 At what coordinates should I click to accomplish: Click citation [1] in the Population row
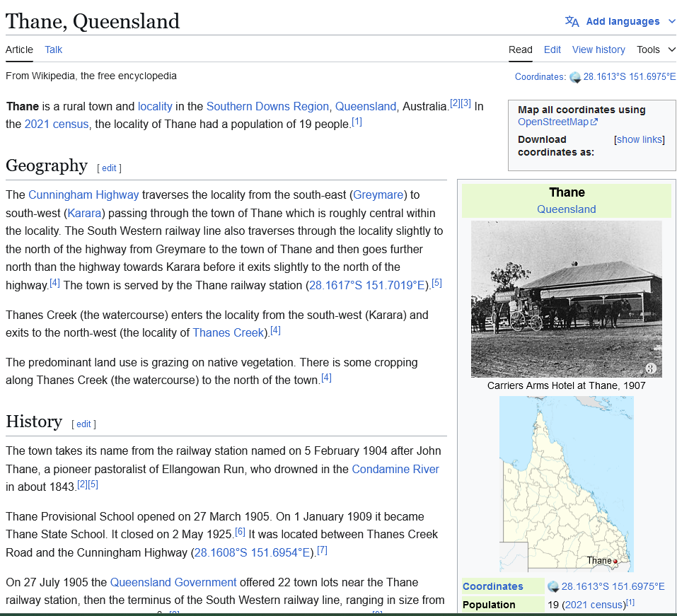coord(630,602)
